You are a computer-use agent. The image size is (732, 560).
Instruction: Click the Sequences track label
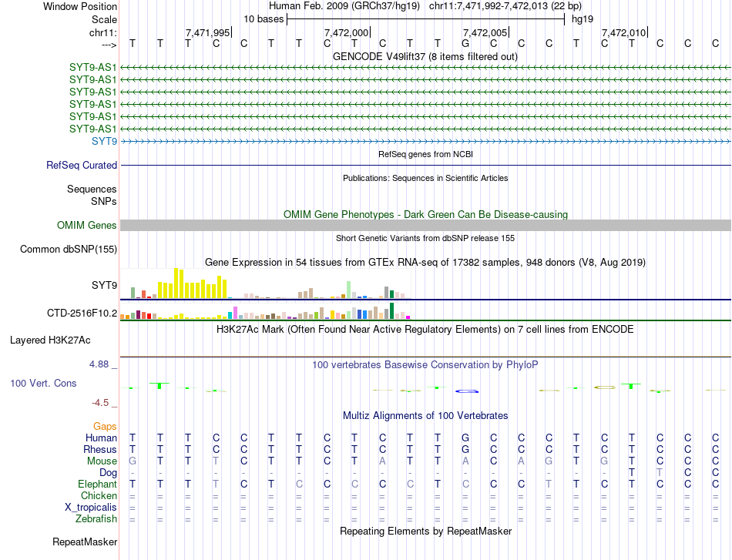pos(92,189)
